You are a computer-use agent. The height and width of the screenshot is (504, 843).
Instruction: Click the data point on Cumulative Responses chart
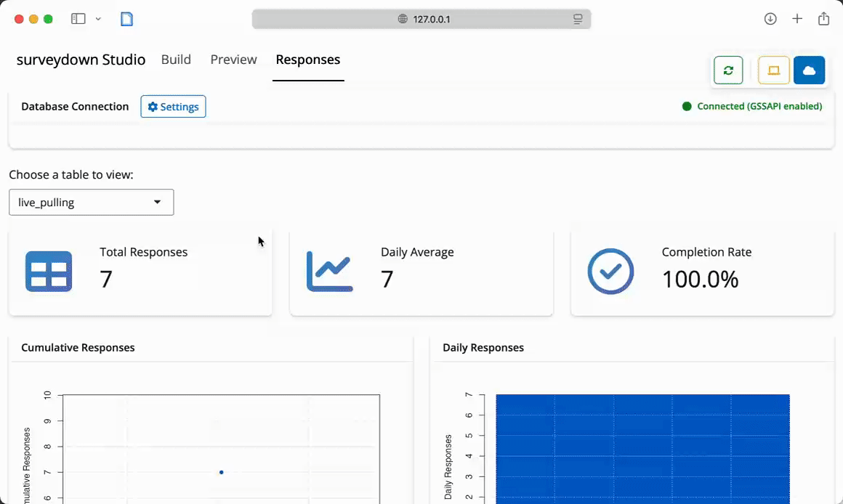coord(221,472)
